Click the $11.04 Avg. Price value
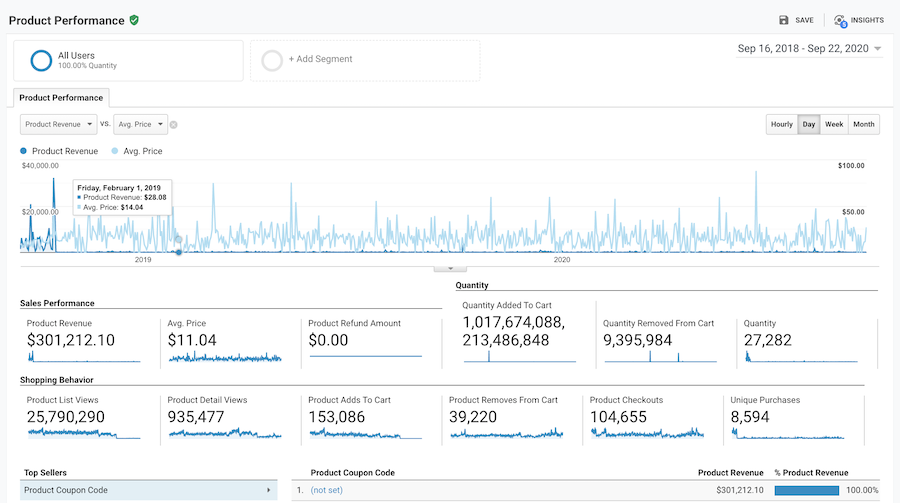Viewport: 900px width, 503px height. [192, 341]
